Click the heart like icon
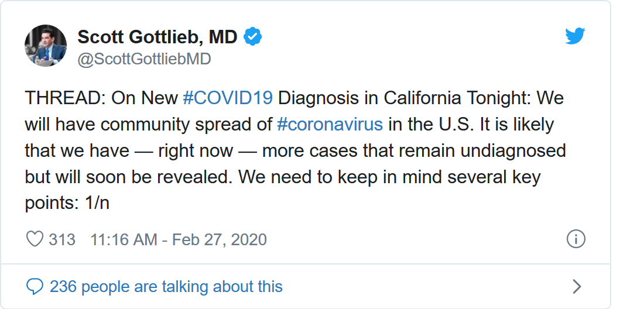 pyautogui.click(x=35, y=239)
